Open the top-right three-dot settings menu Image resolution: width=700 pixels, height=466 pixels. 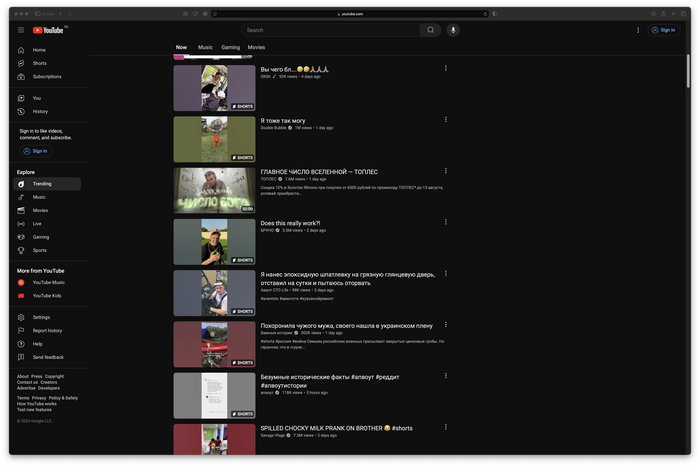coord(638,30)
